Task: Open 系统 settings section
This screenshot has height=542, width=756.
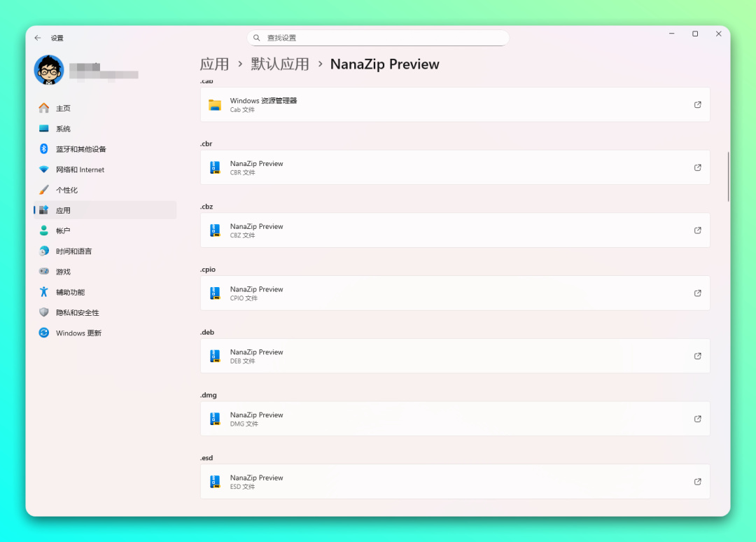Action: pos(105,129)
